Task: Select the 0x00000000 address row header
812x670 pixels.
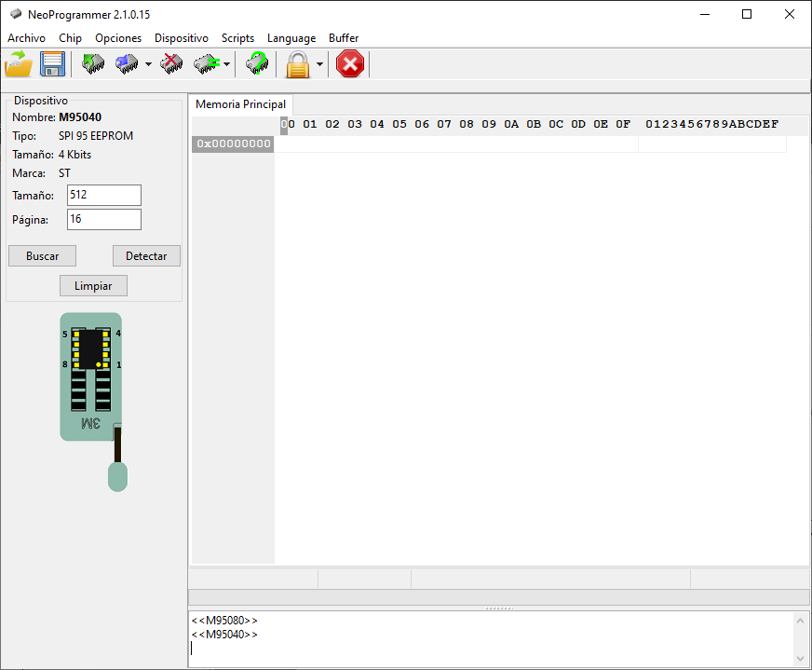Action: point(233,144)
